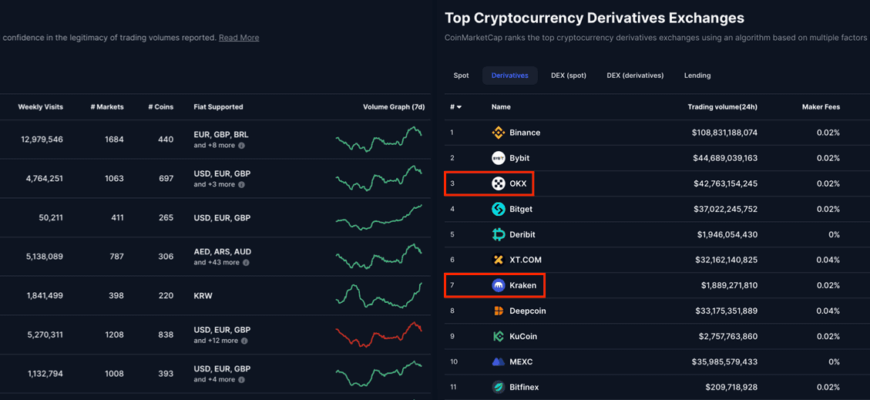Click the KuCoin logo icon
Image resolution: width=870 pixels, height=400 pixels.
tap(498, 337)
